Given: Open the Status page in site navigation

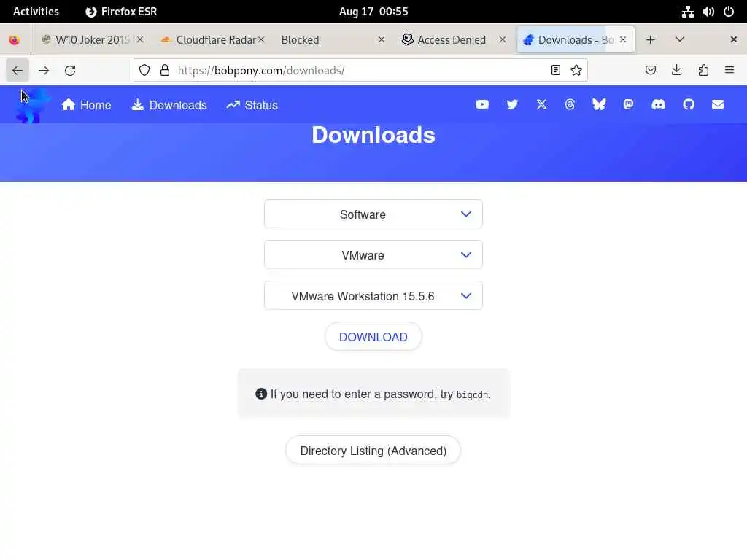Looking at the screenshot, I should coord(252,105).
